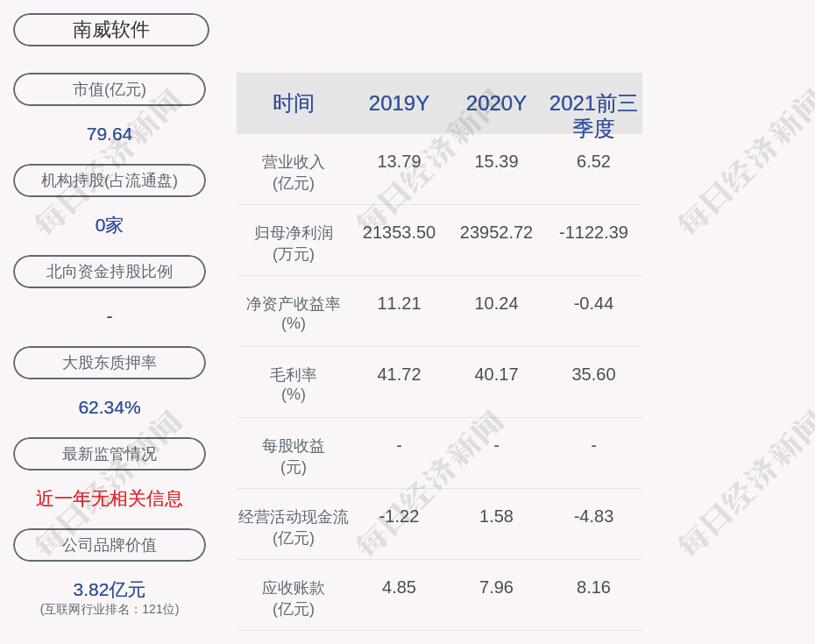This screenshot has width=815, height=644.
Task: Click the red 近一年无相关信息 text
Action: click(x=110, y=499)
